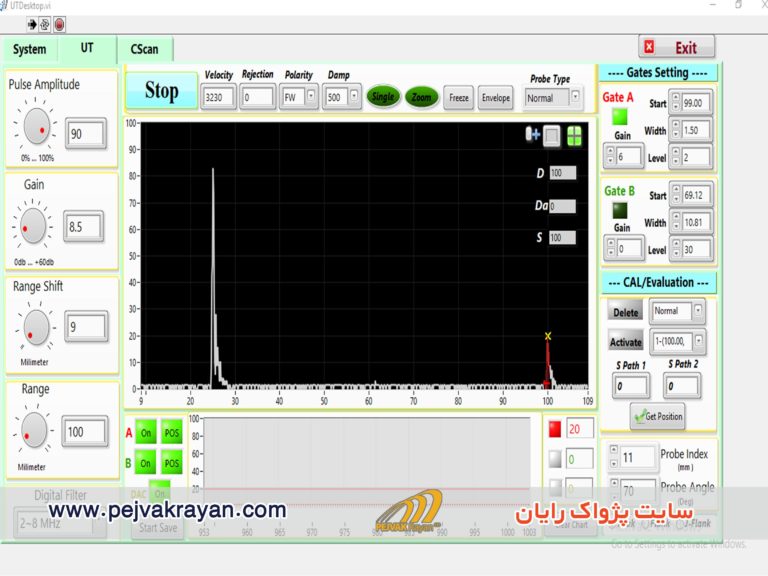Screen dimensions: 768x576
Task: Click the green grid palette icon
Action: 575,136
